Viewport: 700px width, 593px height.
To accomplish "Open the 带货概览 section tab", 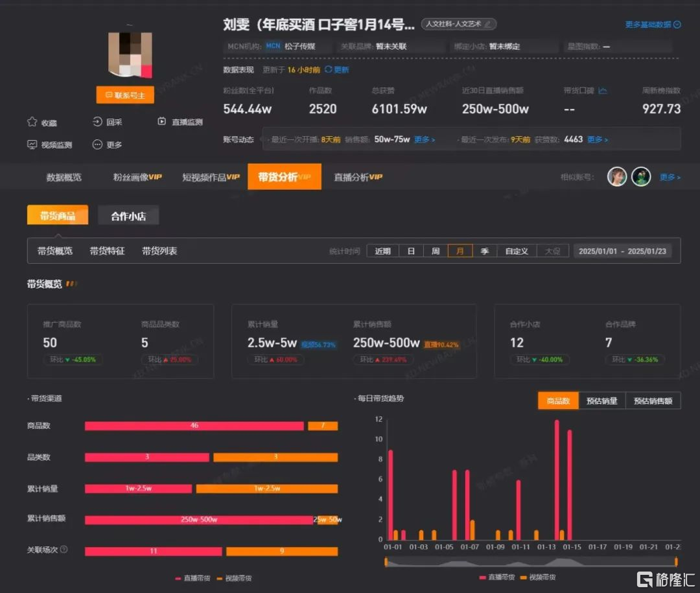I will [55, 251].
